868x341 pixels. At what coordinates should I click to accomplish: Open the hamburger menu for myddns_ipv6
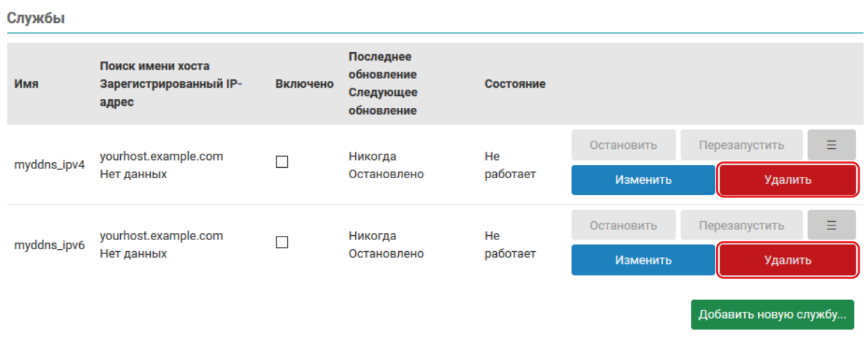coord(831,225)
